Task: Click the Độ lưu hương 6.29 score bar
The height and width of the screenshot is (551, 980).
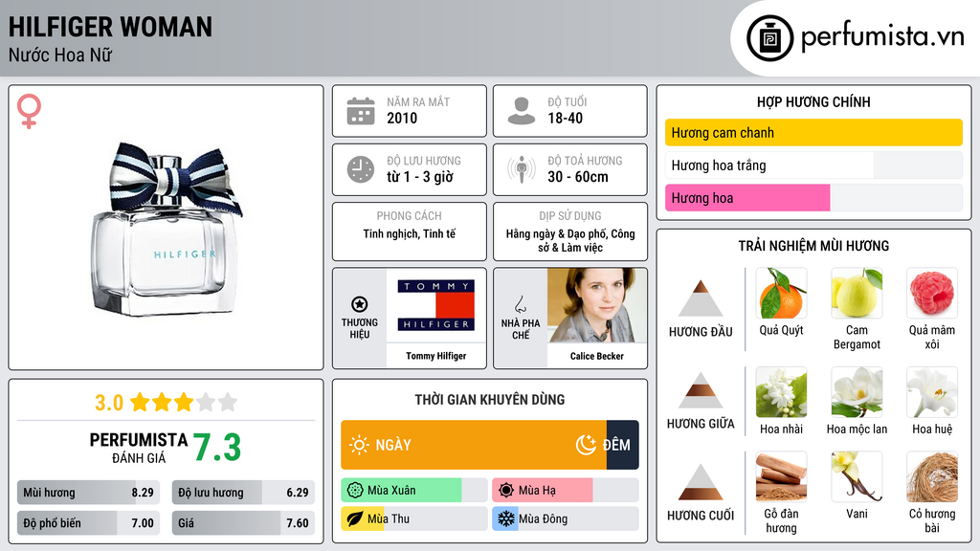Action: point(243,493)
